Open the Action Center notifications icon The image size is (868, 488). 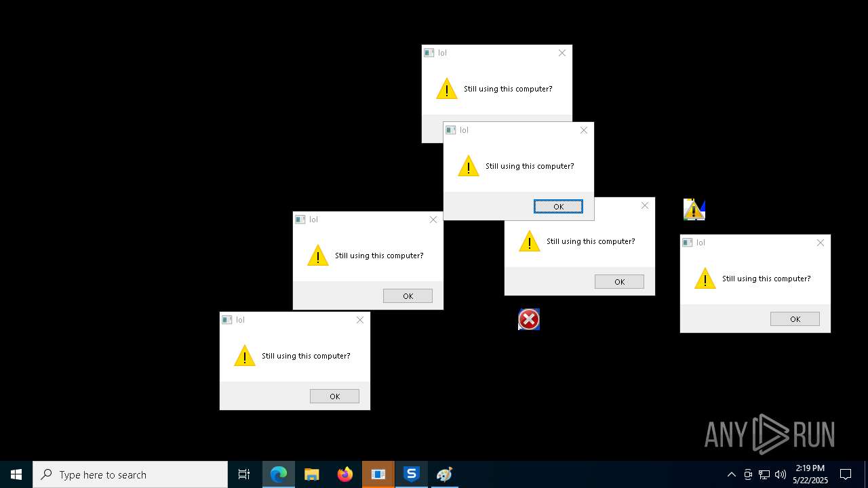pos(846,474)
